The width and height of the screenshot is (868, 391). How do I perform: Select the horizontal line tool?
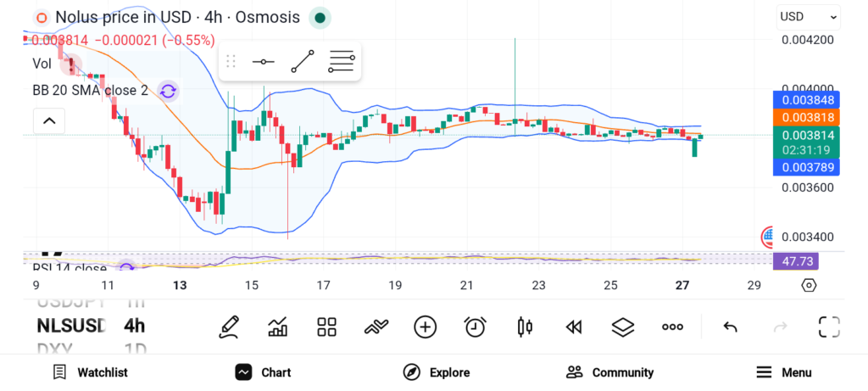tap(263, 62)
